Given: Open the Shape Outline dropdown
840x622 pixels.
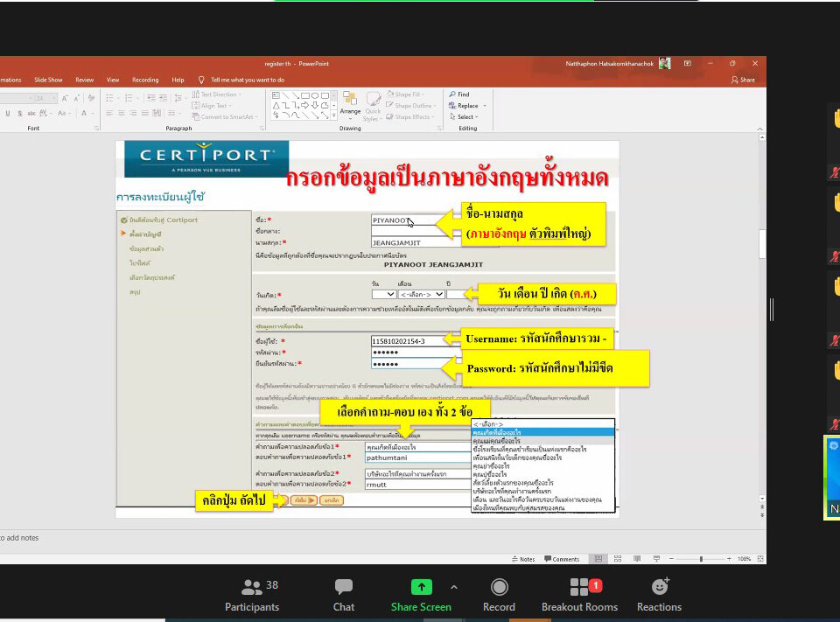Looking at the screenshot, I should pos(409,106).
